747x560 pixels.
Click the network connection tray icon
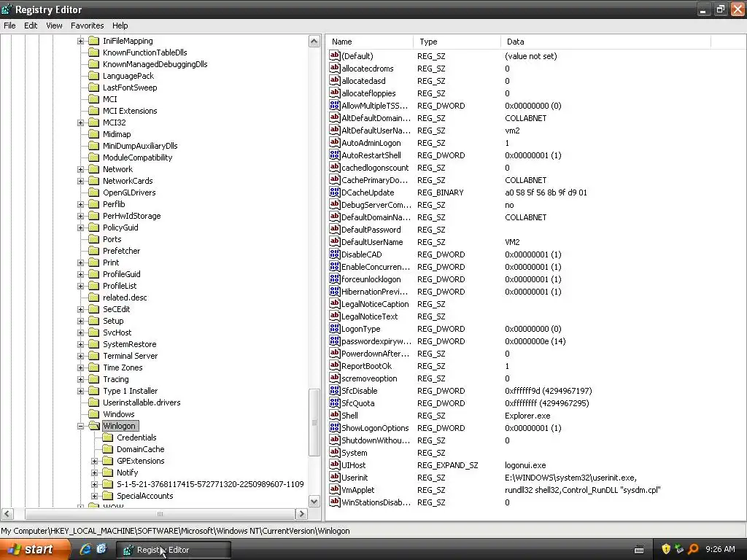pyautogui.click(x=679, y=549)
